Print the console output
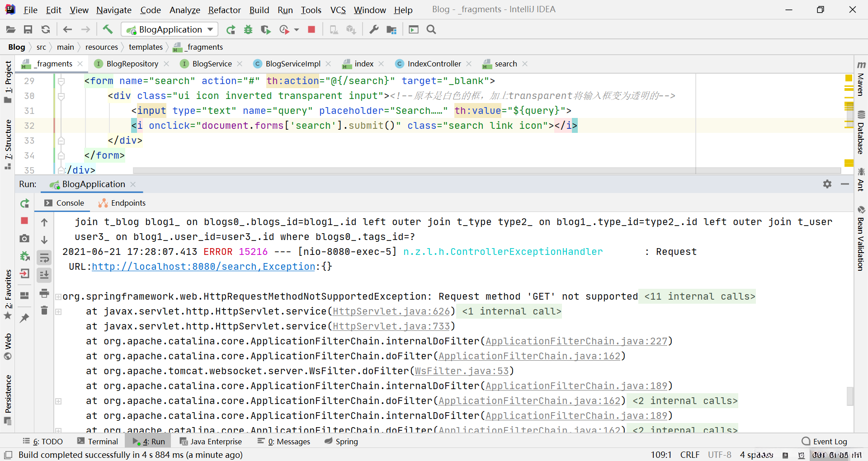Viewport: 868px width, 461px height. (x=44, y=293)
